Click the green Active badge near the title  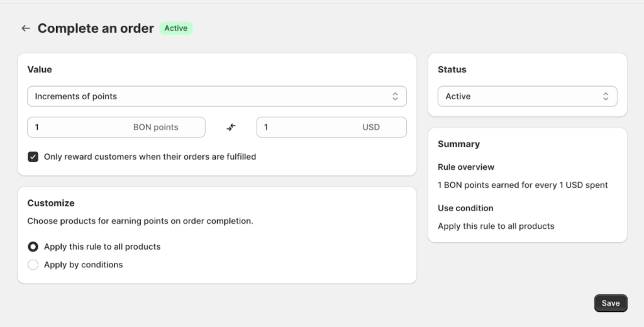click(x=175, y=28)
